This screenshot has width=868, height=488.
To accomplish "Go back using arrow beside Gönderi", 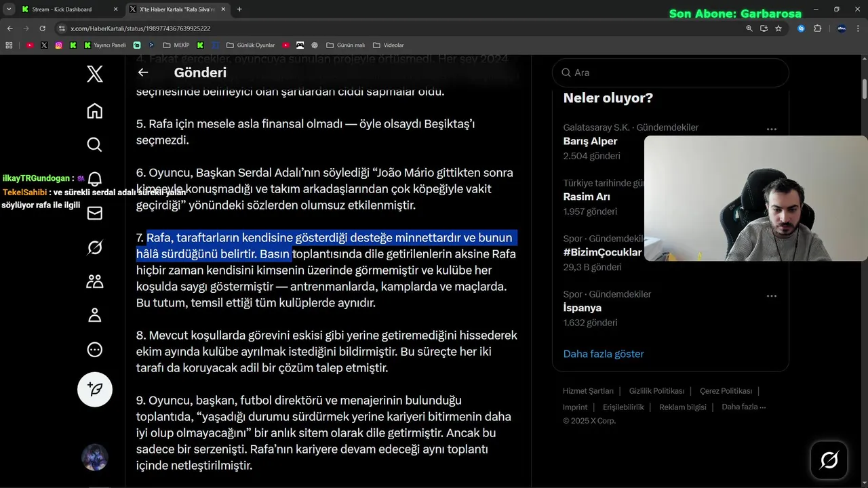I will pyautogui.click(x=143, y=73).
